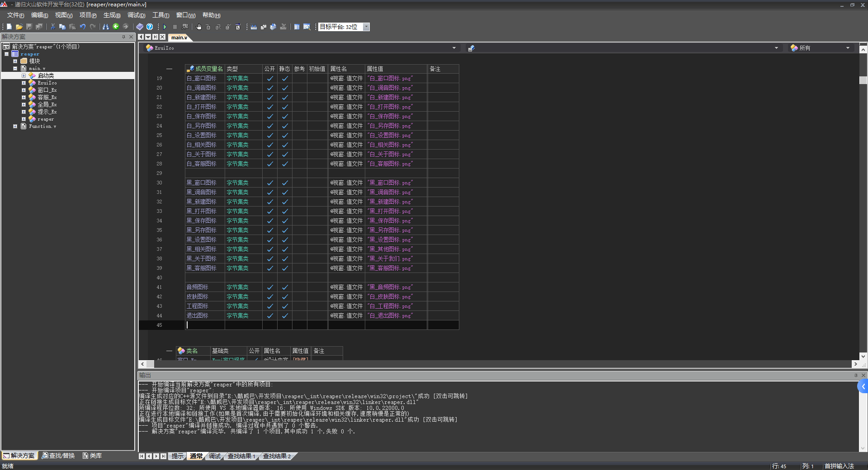Click the Save toolbar icon
This screenshot has height=470, width=868.
point(29,27)
